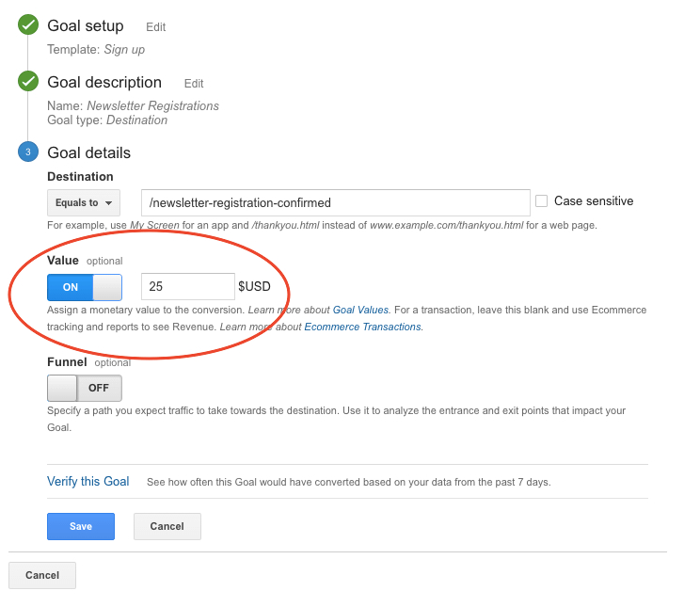Viewport: 700px width, 607px height.
Task: Open the Equals to match type dropdown
Action: (x=84, y=202)
